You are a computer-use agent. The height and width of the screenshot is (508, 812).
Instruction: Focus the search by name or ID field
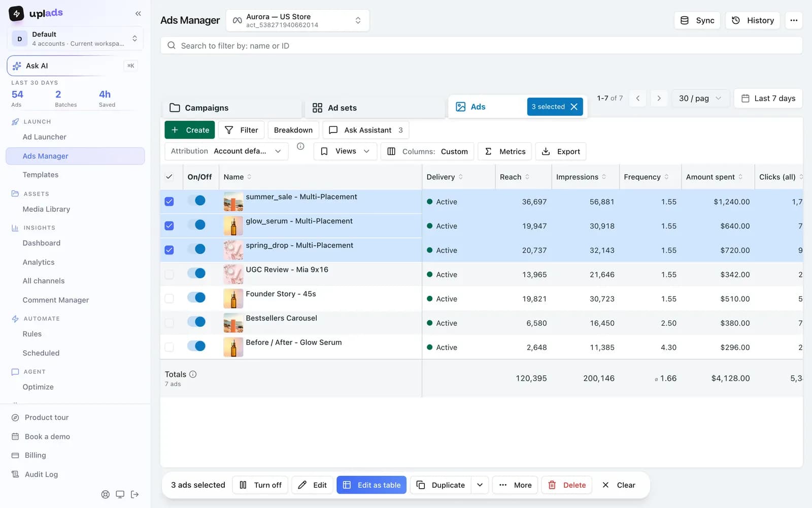(x=481, y=46)
